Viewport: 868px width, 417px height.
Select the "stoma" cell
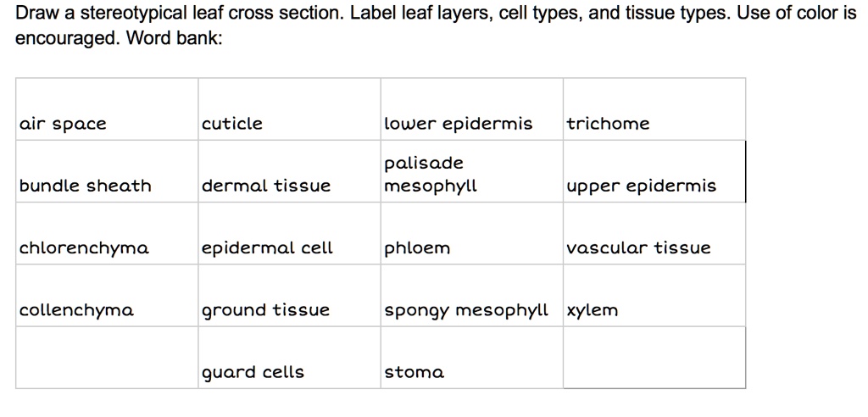coord(414,372)
